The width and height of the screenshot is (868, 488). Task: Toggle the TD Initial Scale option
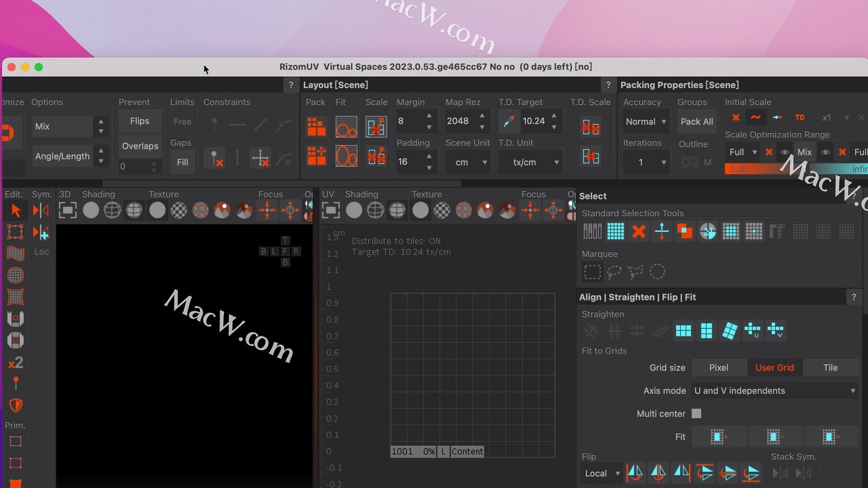click(x=800, y=117)
